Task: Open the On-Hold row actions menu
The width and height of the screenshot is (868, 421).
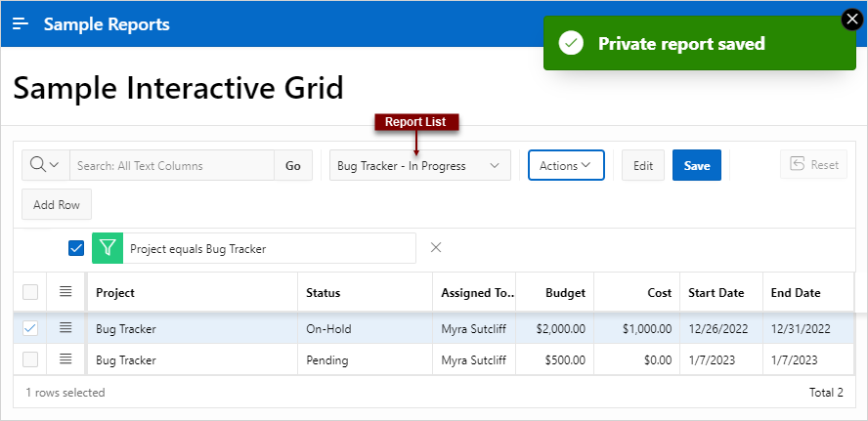Action: 65,328
